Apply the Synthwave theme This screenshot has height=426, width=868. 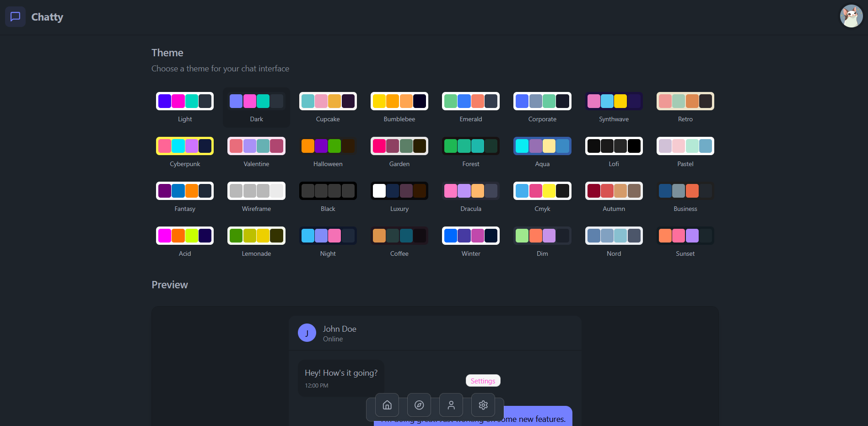[x=614, y=108]
